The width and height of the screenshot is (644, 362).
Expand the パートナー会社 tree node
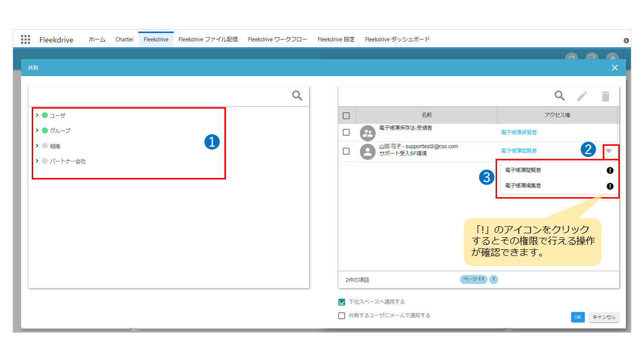point(37,161)
